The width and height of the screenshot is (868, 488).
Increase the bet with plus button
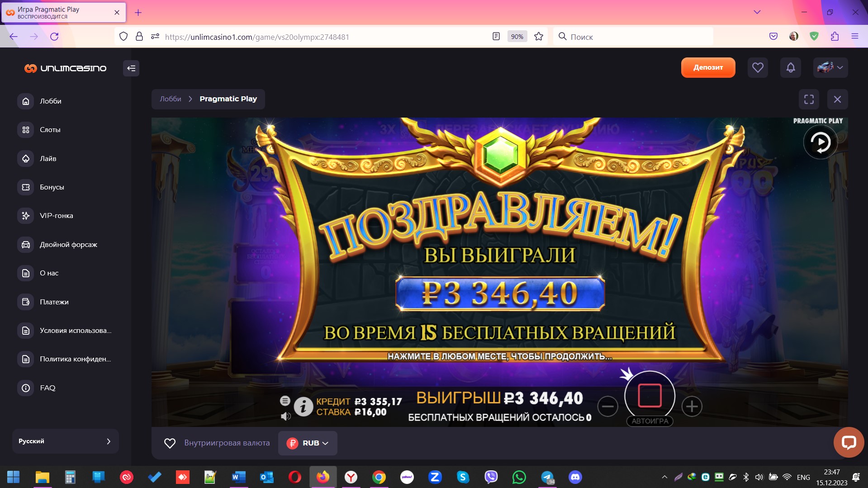(x=692, y=406)
